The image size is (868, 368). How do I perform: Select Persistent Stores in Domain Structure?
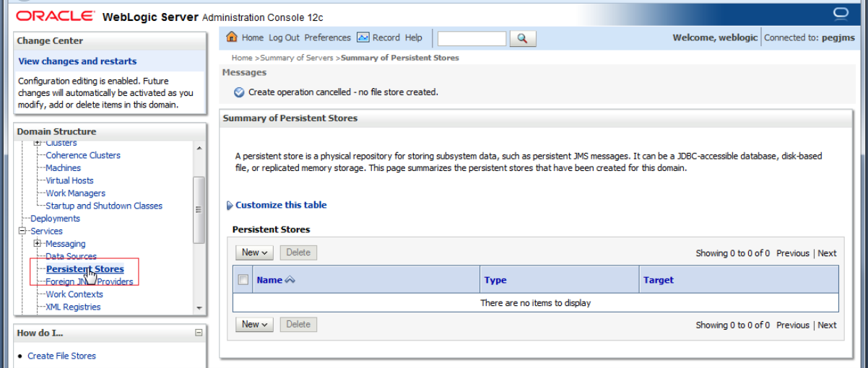pos(85,269)
